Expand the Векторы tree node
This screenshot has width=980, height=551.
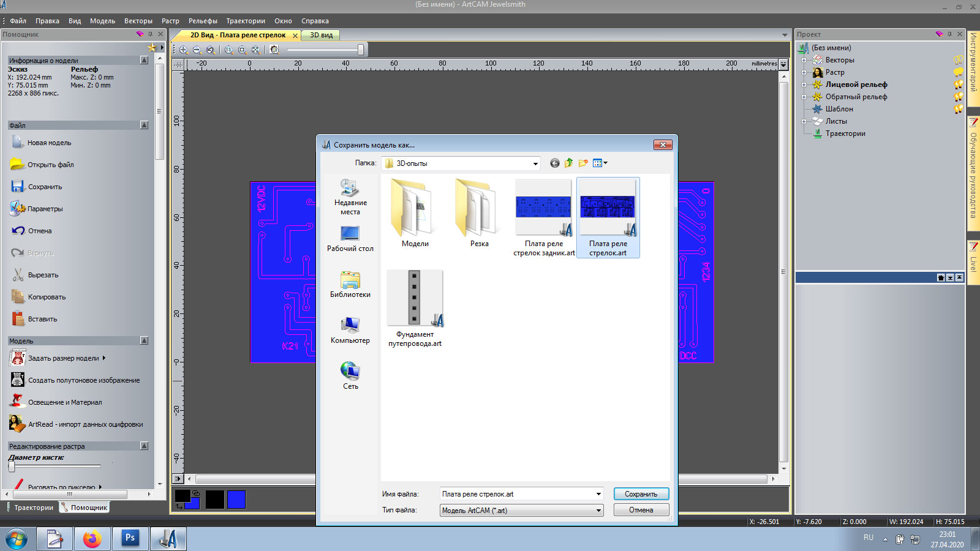point(804,60)
